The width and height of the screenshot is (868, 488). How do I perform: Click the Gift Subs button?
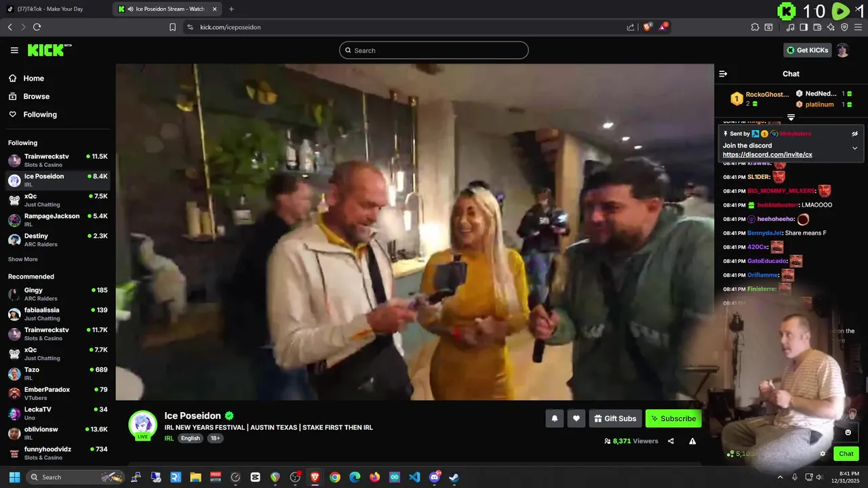pyautogui.click(x=615, y=418)
